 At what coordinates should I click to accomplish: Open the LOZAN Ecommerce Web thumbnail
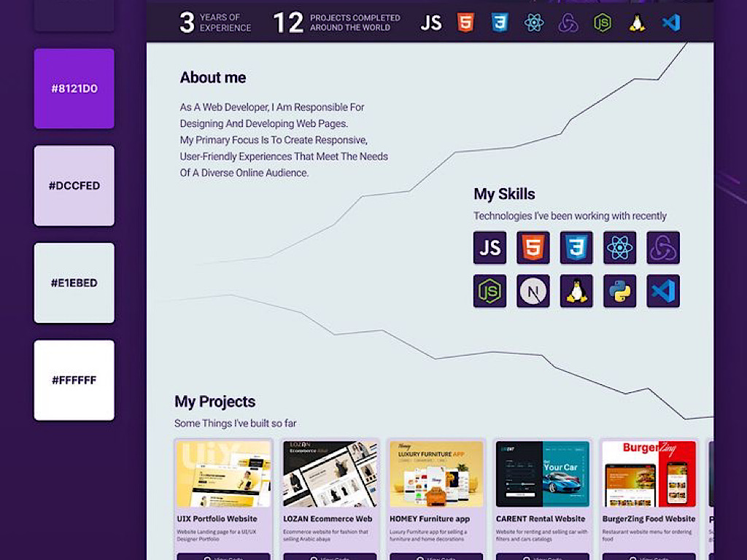330,474
